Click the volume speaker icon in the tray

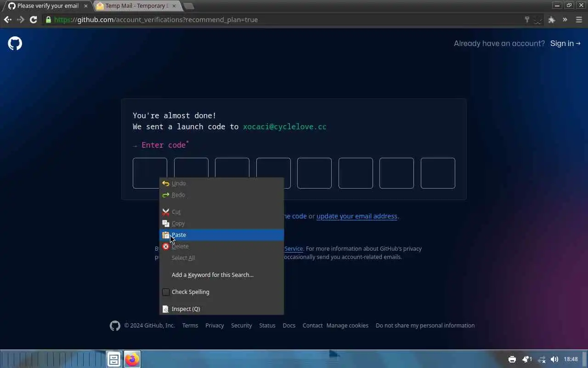pos(554,359)
